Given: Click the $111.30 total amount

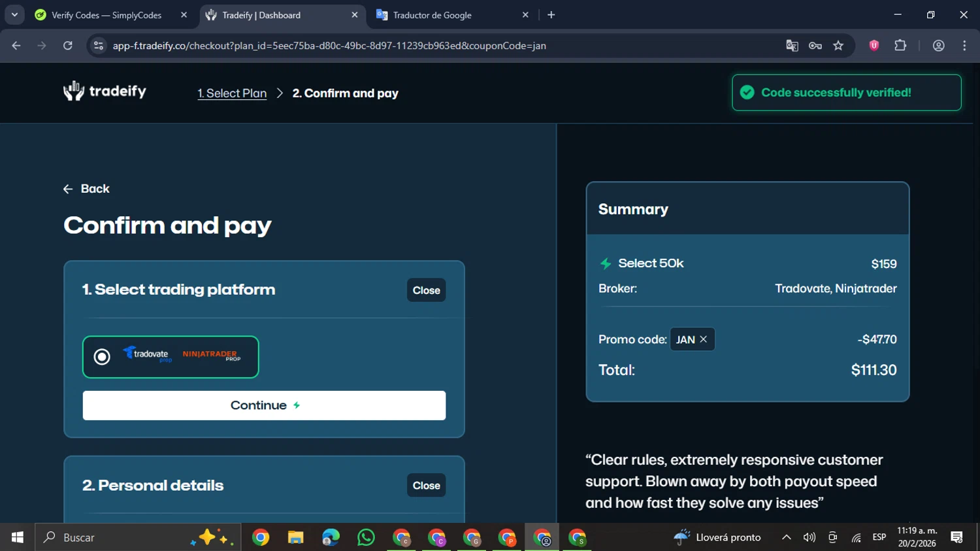Looking at the screenshot, I should tap(874, 370).
